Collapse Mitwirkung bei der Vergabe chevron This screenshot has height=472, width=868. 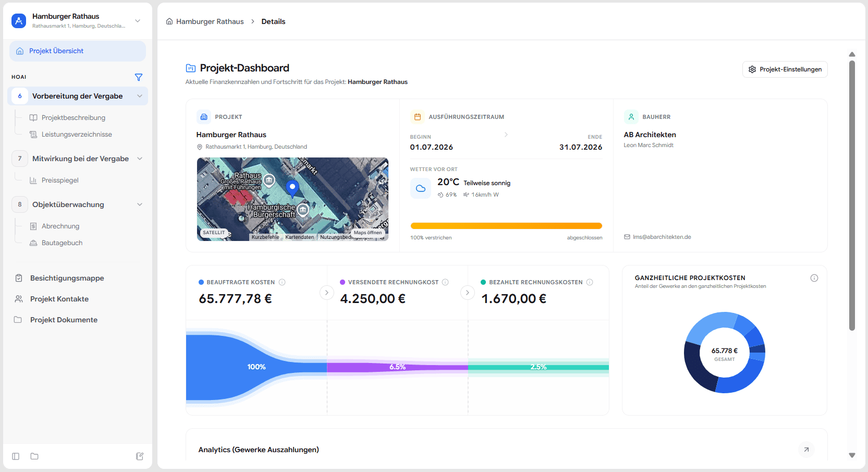click(x=140, y=159)
